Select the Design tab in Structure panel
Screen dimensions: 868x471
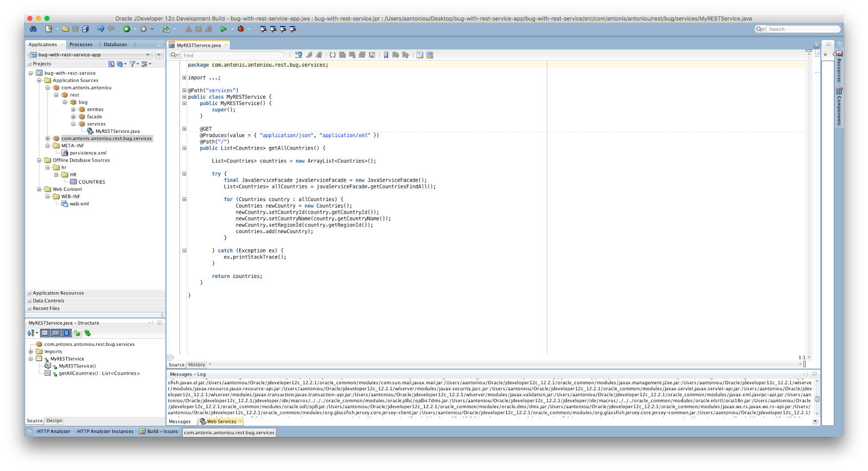click(54, 421)
